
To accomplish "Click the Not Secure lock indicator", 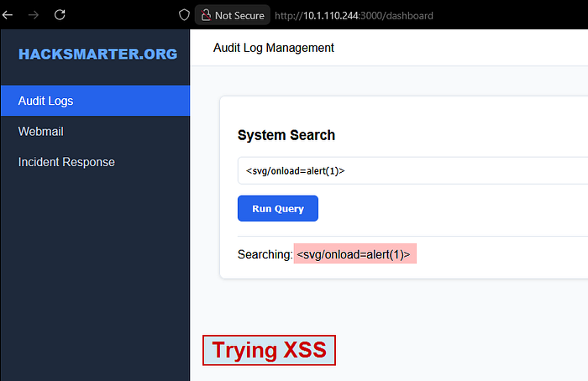I will tap(233, 15).
